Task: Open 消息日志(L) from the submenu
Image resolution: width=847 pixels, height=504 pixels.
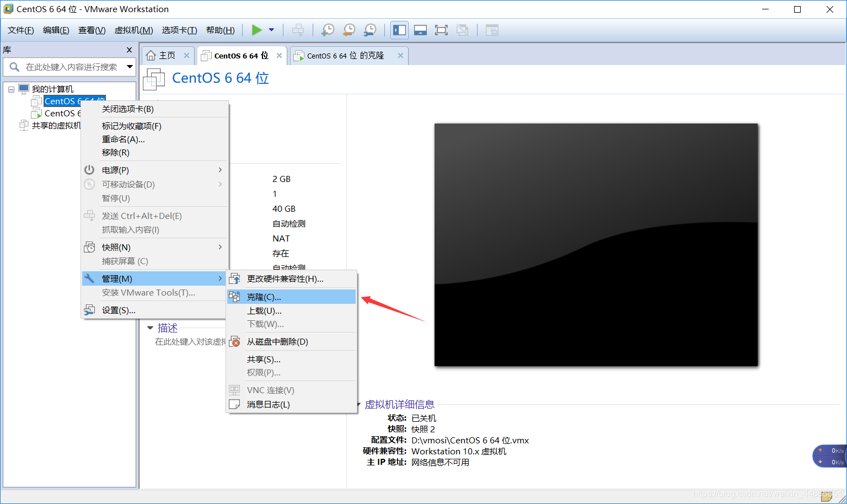Action: pyautogui.click(x=292, y=404)
